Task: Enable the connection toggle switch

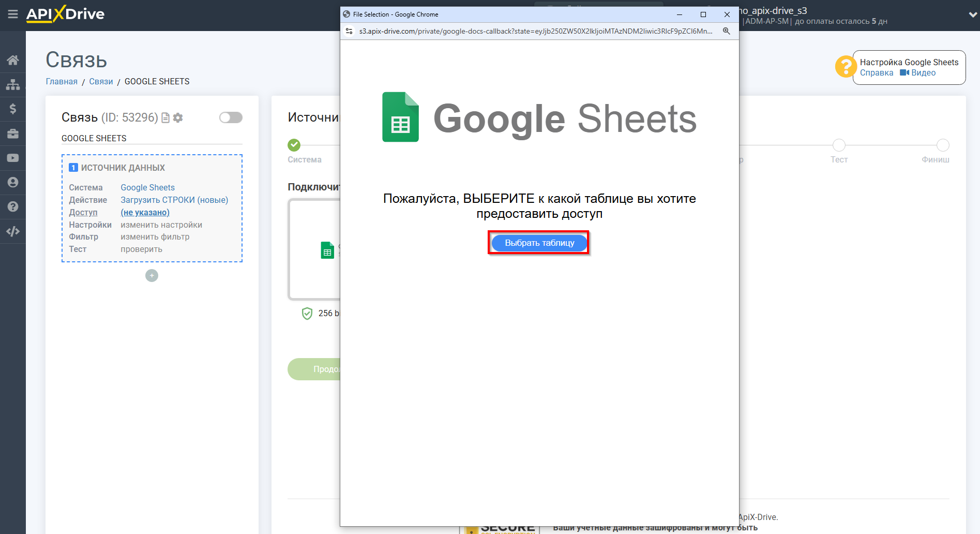Action: [x=231, y=117]
